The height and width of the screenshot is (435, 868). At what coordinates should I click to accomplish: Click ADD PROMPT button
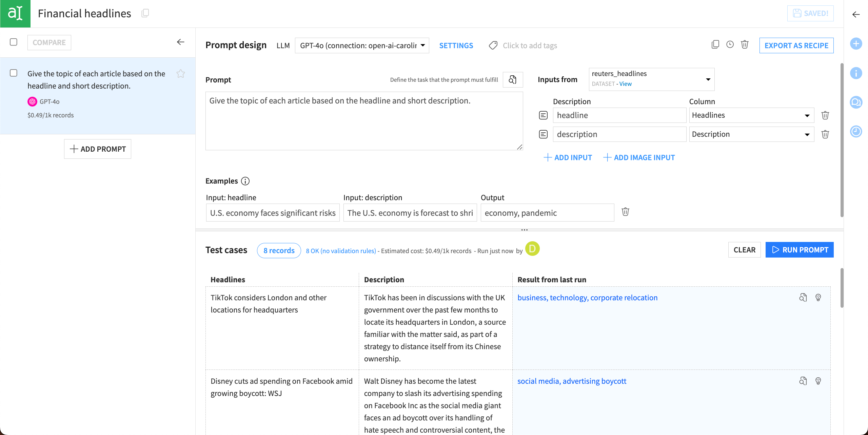click(98, 149)
